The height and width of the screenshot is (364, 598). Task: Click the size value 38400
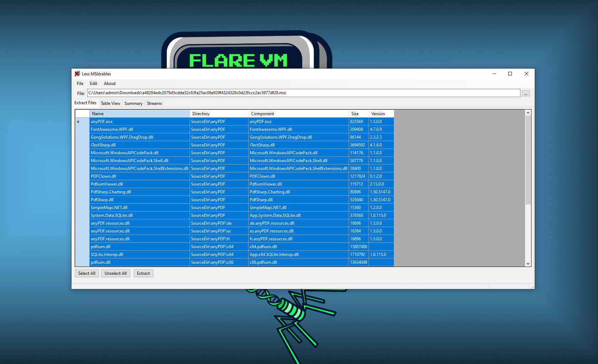coord(359,168)
